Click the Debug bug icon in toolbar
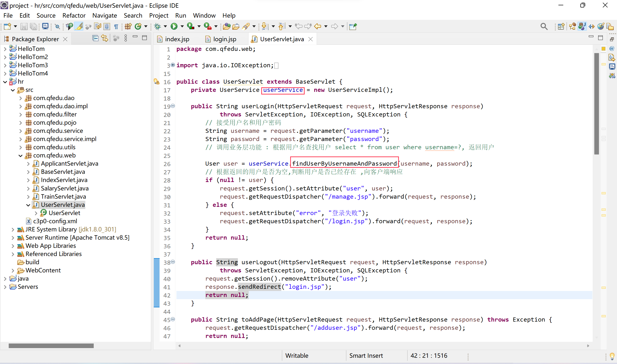The width and height of the screenshot is (617, 364). (157, 26)
